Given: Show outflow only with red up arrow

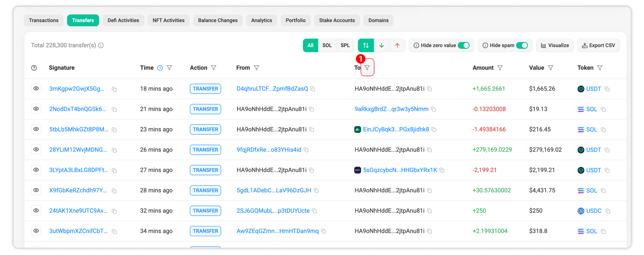Looking at the screenshot, I should tap(397, 45).
